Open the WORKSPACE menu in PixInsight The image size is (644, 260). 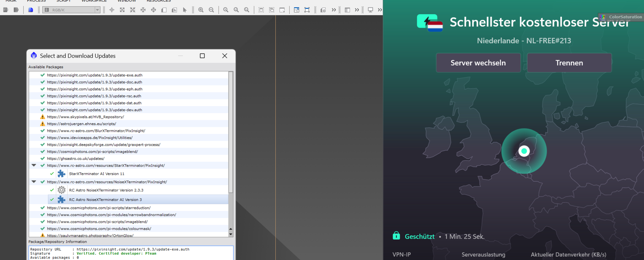click(x=94, y=1)
